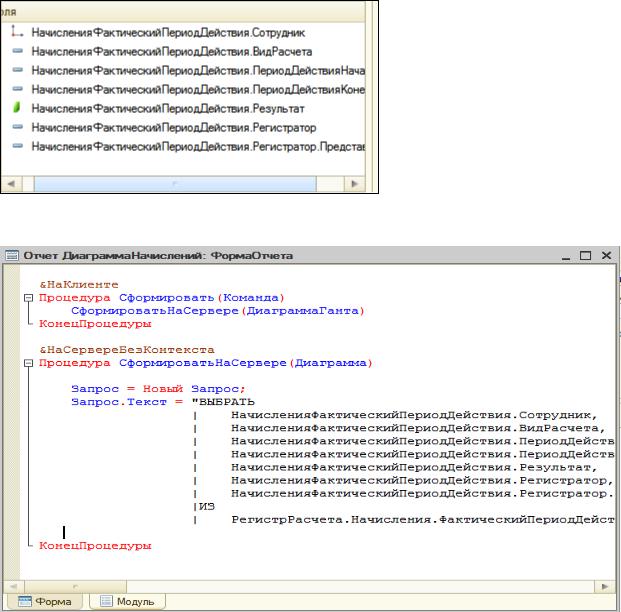
Task: Place cursor on the &НаКлиенте directive
Action: click(x=79, y=284)
